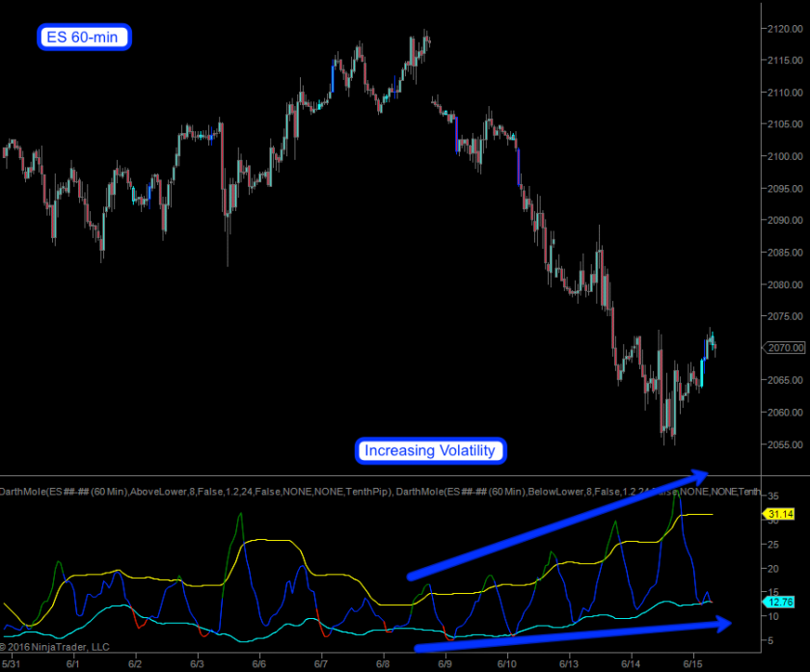Click the 2060.00 price axis label
The height and width of the screenshot is (672, 810).
tap(785, 413)
